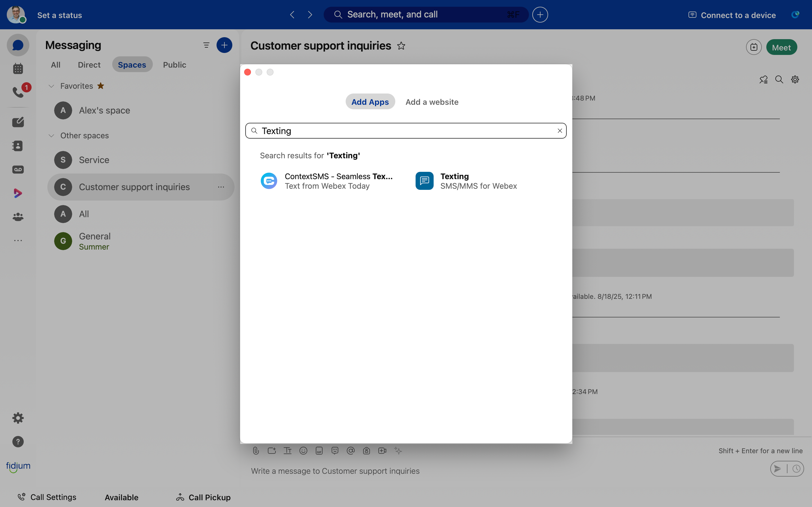Clear the Texting search field
812x507 pixels.
(560, 131)
